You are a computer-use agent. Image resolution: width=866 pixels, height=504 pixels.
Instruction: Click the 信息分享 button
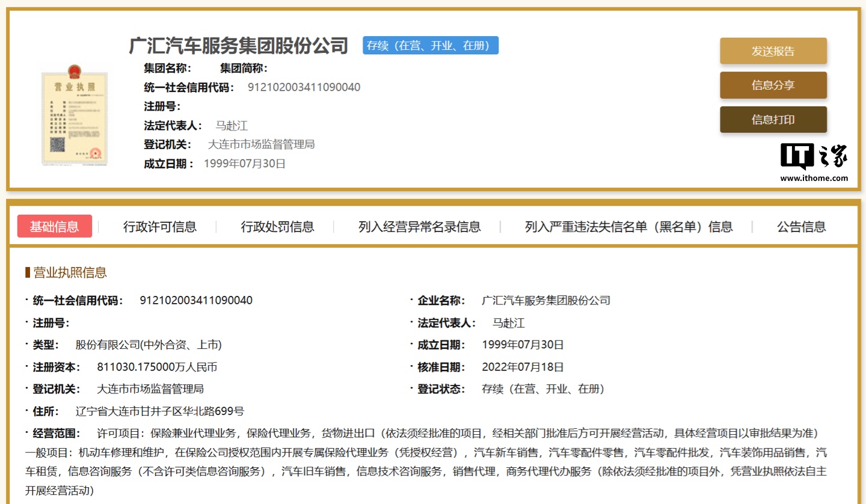(x=773, y=85)
